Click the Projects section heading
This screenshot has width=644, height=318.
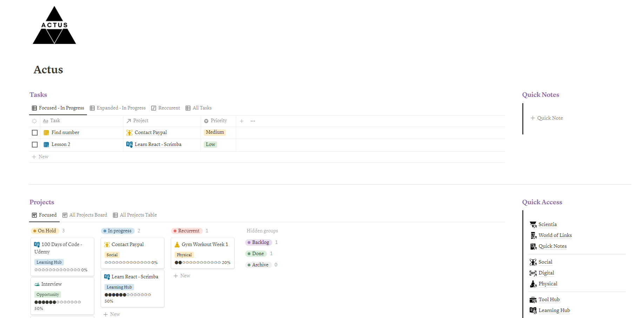click(42, 202)
